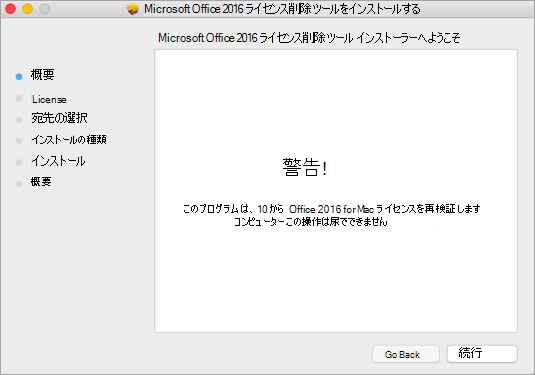This screenshot has width=535, height=375.
Task: Close the installer window with the red button
Action: 11,9
